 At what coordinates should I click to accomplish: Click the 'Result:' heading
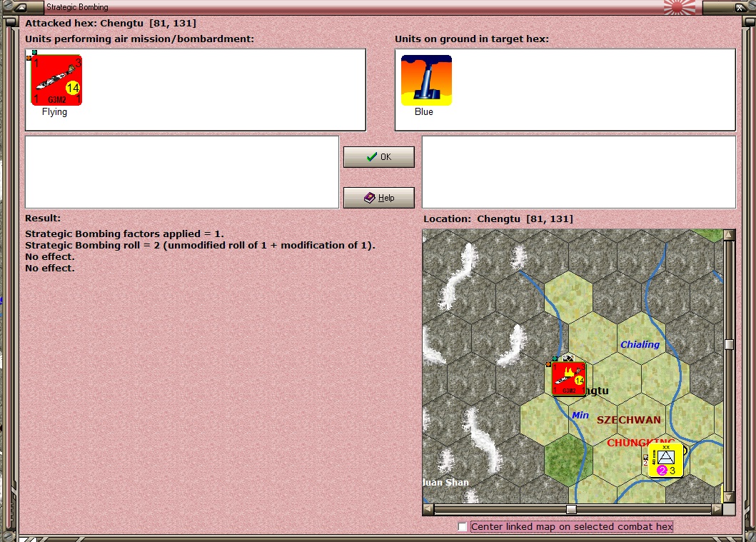tap(43, 218)
